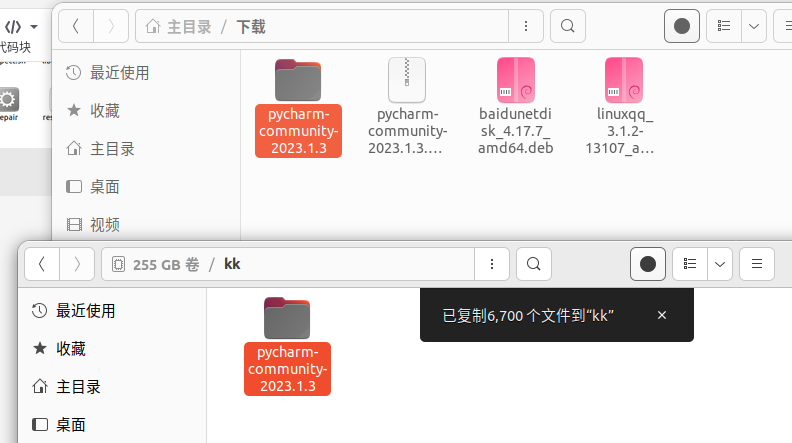The width and height of the screenshot is (792, 443).
Task: Select the pycharm-community zip archive file
Action: (407, 107)
